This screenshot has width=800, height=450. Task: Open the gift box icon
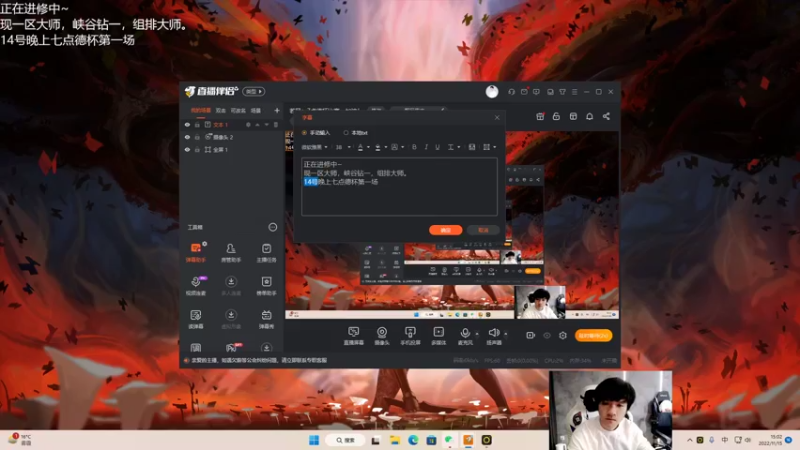(540, 116)
